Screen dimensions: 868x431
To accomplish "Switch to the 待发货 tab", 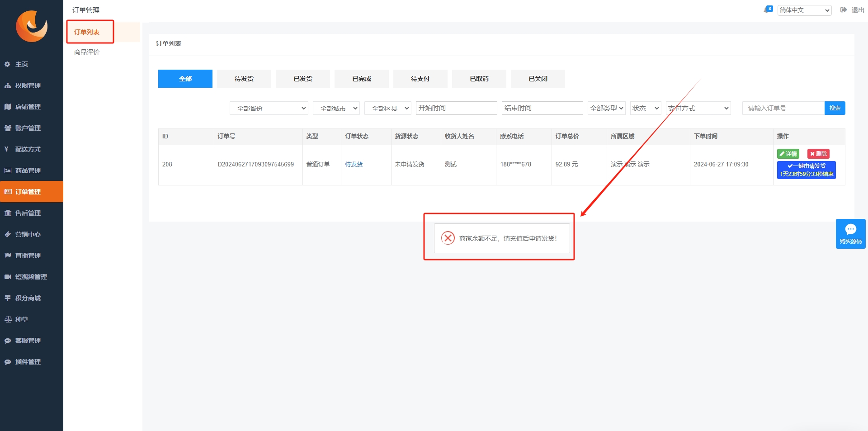I will tap(244, 79).
